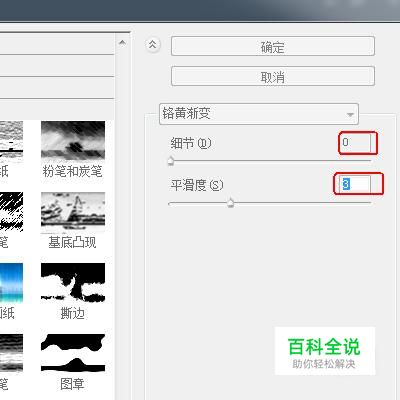Click the 平滑度 label
This screenshot has width=400, height=400.
click(x=197, y=185)
